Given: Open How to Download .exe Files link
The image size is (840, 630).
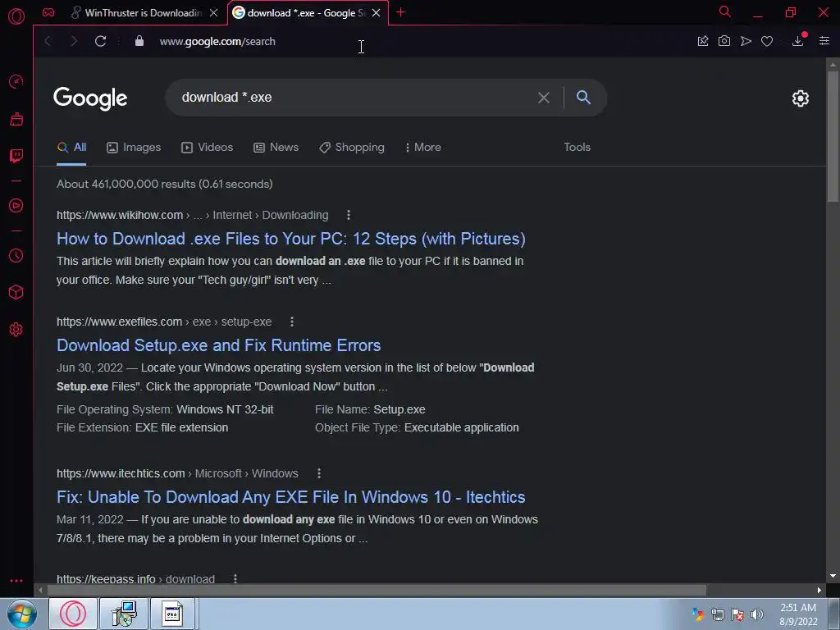Looking at the screenshot, I should [291, 239].
